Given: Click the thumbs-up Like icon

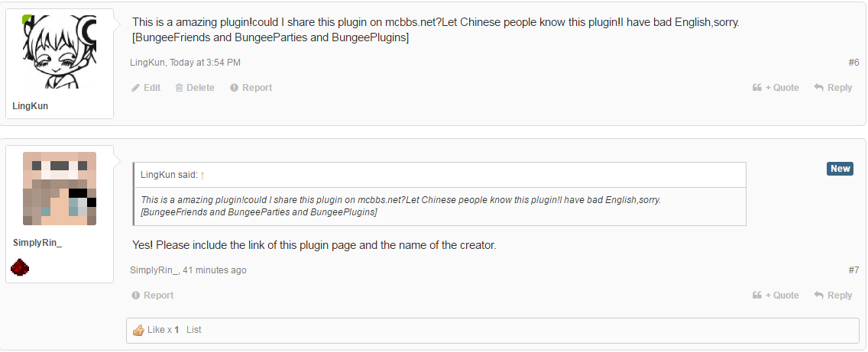Looking at the screenshot, I should click(x=138, y=331).
